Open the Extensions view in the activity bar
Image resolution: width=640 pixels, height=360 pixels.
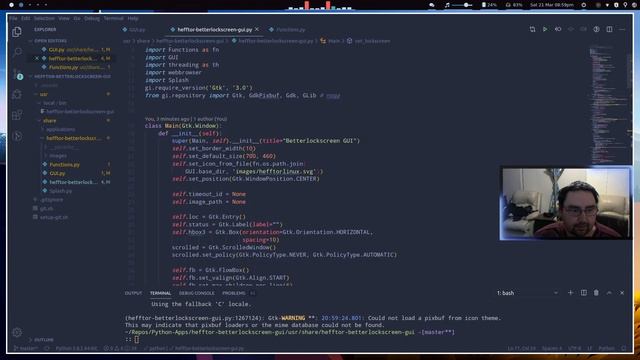[x=17, y=115]
